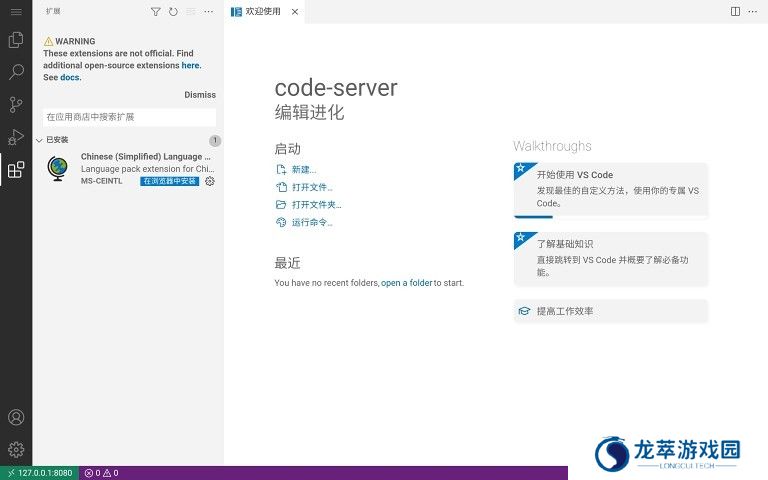Screen dimensions: 768x480
Task: Select the Extensions view icon
Action: pyautogui.click(x=16, y=169)
